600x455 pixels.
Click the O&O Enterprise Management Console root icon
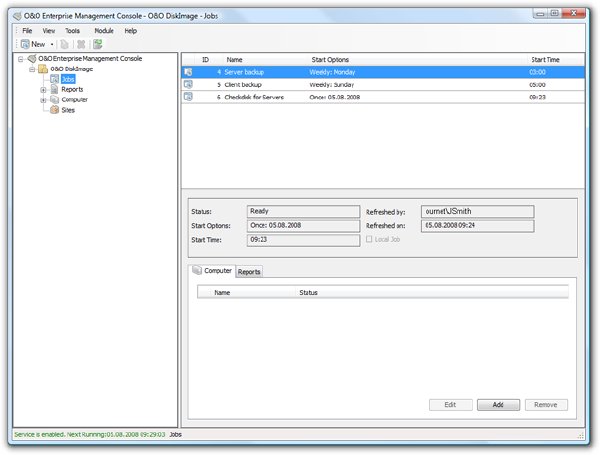tap(32, 59)
